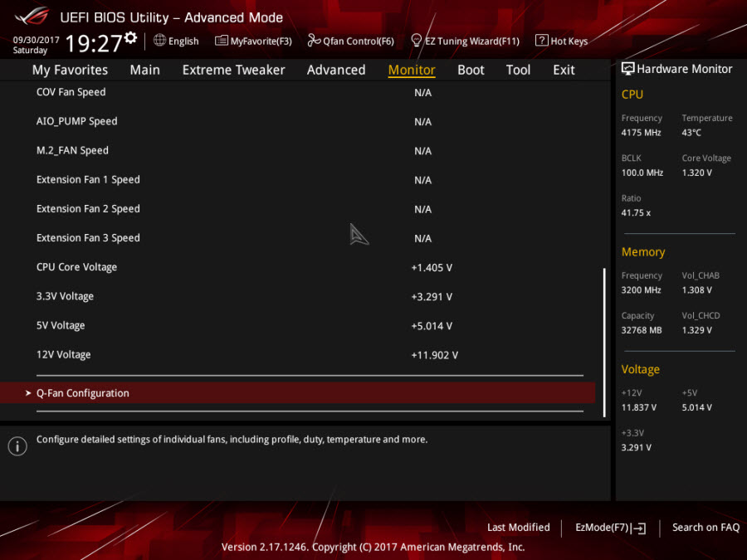Screen dimensions: 747x560
Task: Click the +12V 11.837 V reading
Action: coord(639,407)
